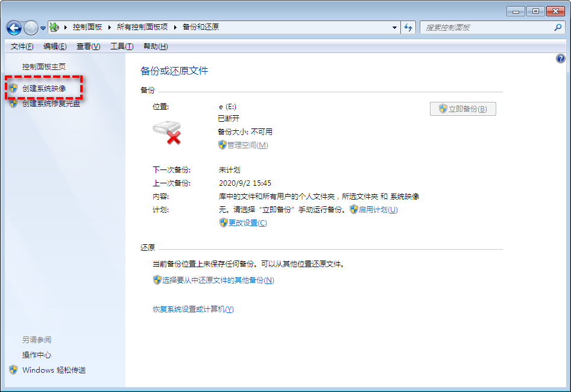Screen dimensions: 571x392
Task: Click the search magnifier icon
Action: click(x=557, y=27)
